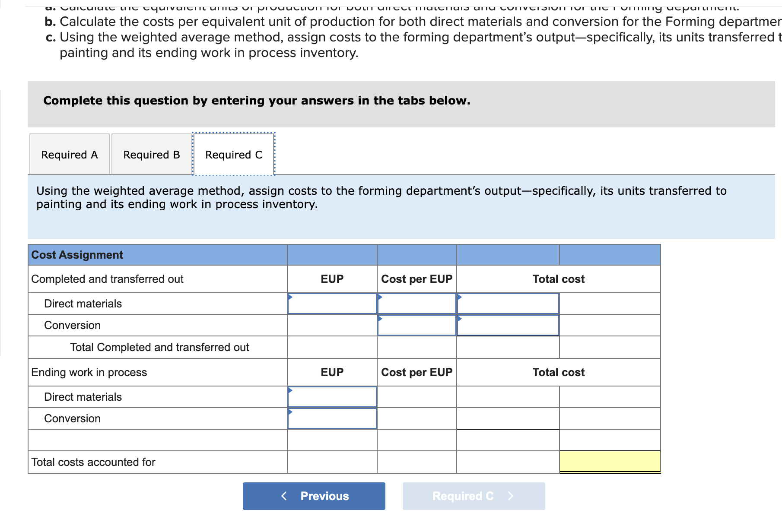Click the ending work in process Conversion EUP input
The width and height of the screenshot is (782, 532).
[x=332, y=418]
